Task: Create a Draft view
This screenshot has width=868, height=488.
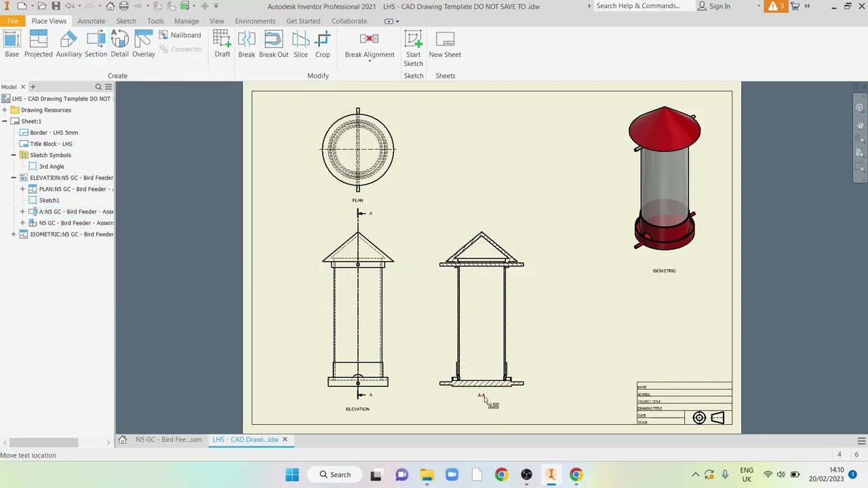Action: (222, 45)
